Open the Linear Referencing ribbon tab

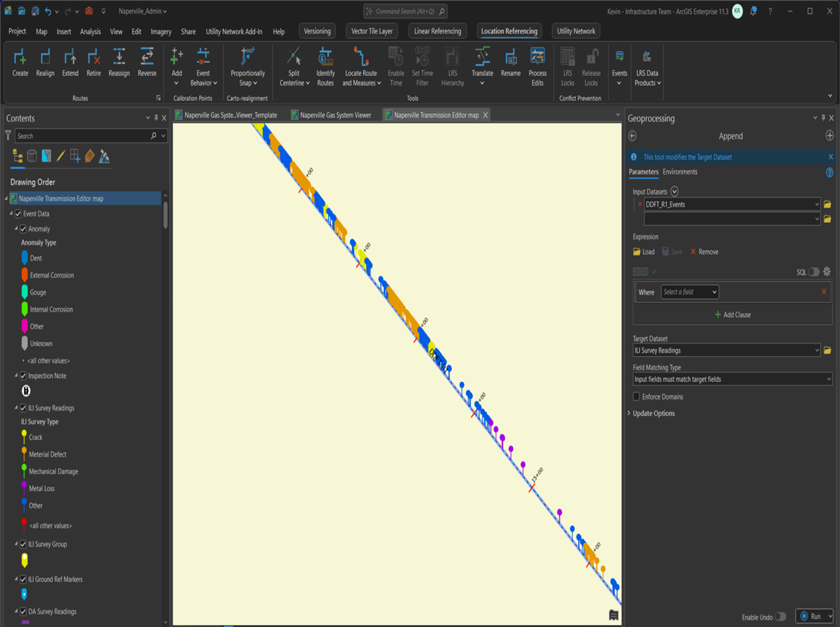436,30
